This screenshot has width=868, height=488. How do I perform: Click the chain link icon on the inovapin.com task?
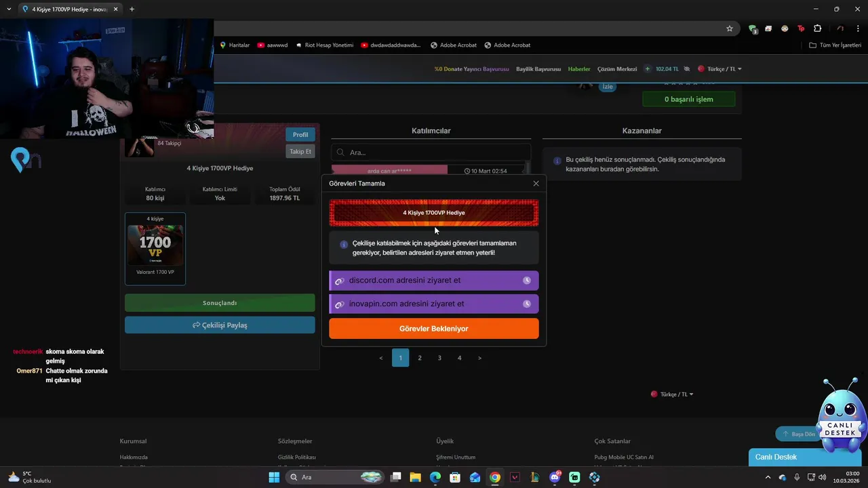340,304
